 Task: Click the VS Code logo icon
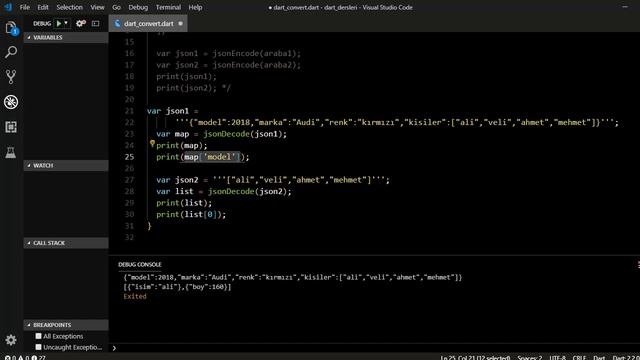[8, 7]
